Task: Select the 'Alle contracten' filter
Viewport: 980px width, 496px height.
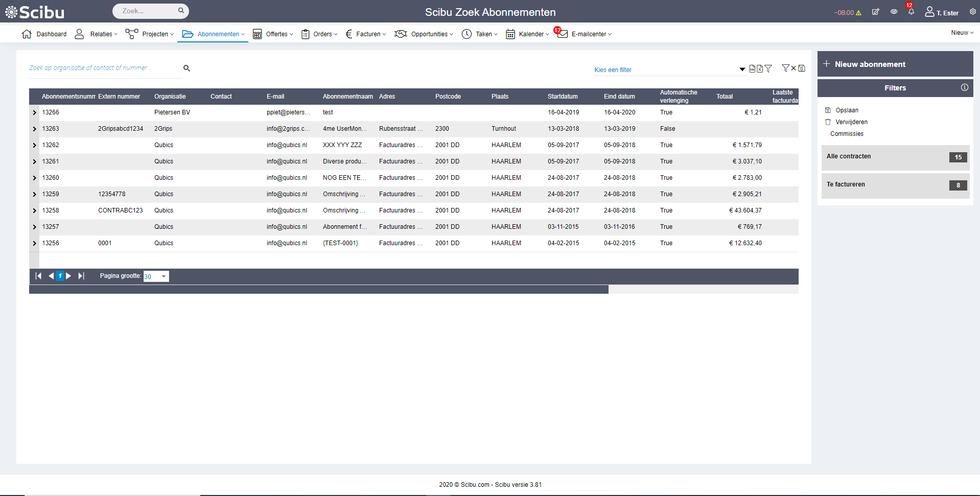Action: 895,157
